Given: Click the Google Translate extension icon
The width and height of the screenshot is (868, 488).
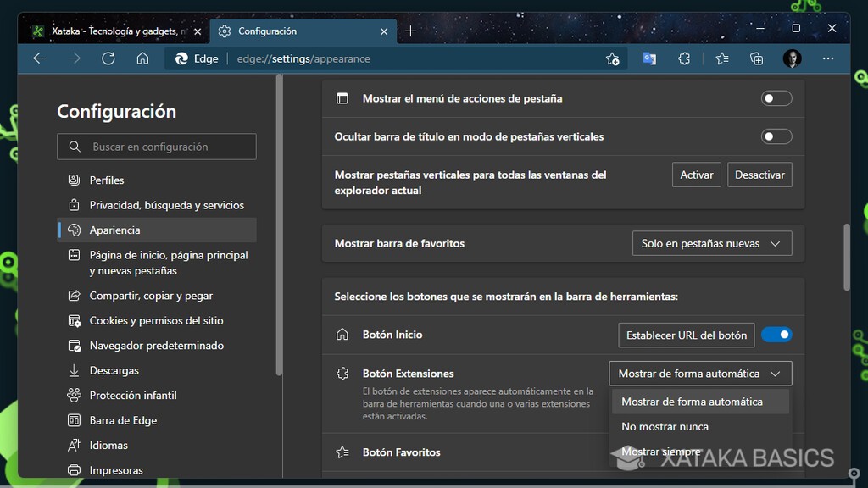Looking at the screenshot, I should pyautogui.click(x=649, y=58).
